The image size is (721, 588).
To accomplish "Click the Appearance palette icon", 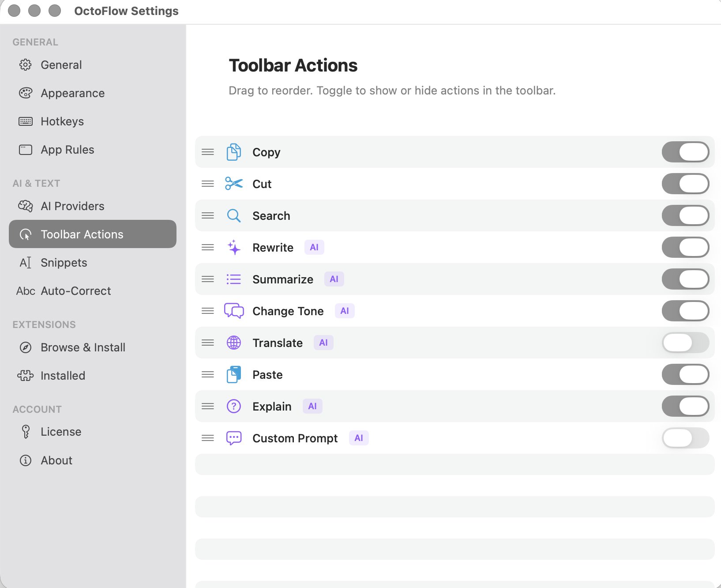I will (x=26, y=93).
